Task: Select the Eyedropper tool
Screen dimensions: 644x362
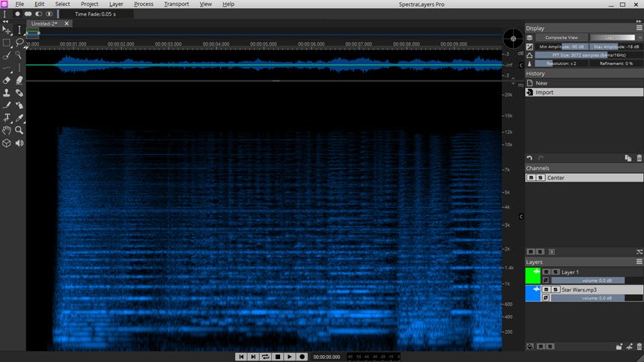Action: [x=19, y=117]
